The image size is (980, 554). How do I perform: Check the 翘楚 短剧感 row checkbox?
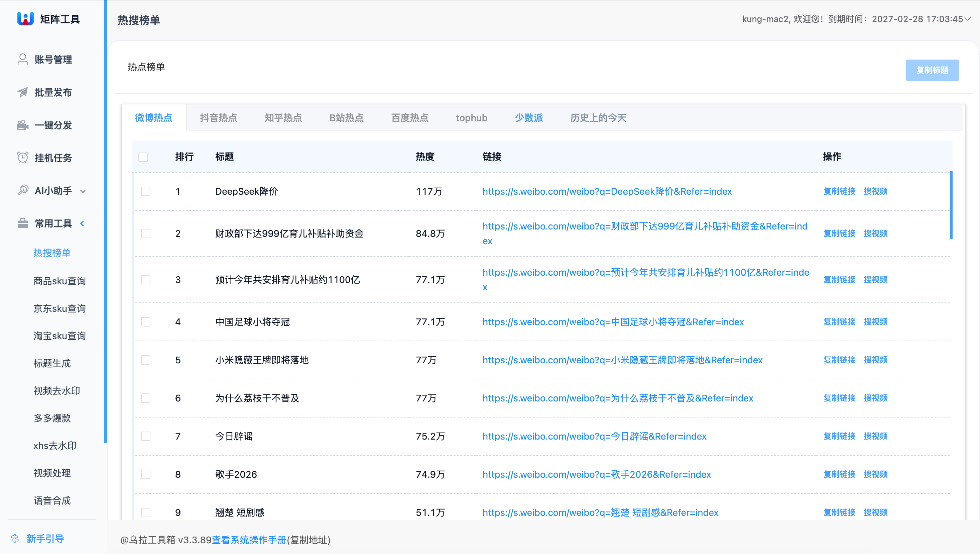click(146, 512)
